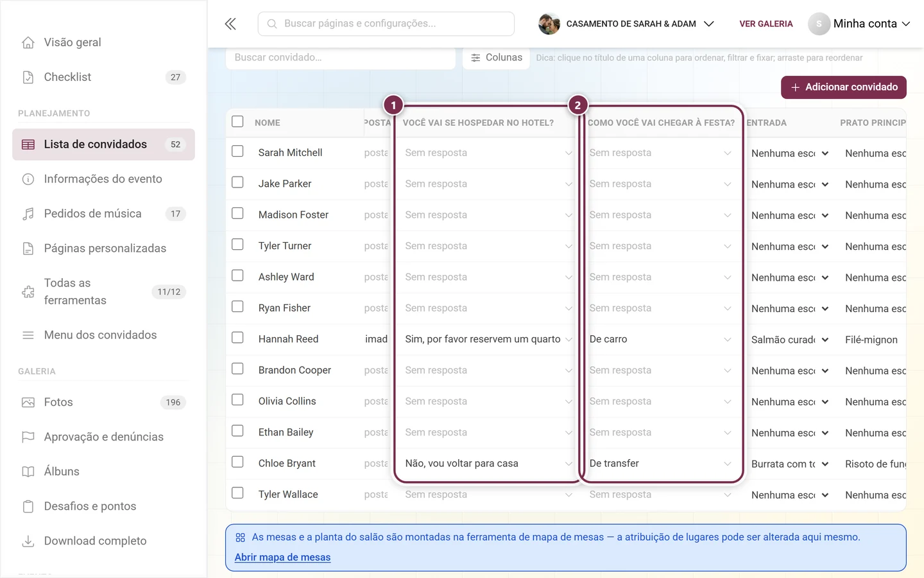Click Todas as ferramentas puzzle icon
Screen dimensions: 924x578
click(x=28, y=292)
